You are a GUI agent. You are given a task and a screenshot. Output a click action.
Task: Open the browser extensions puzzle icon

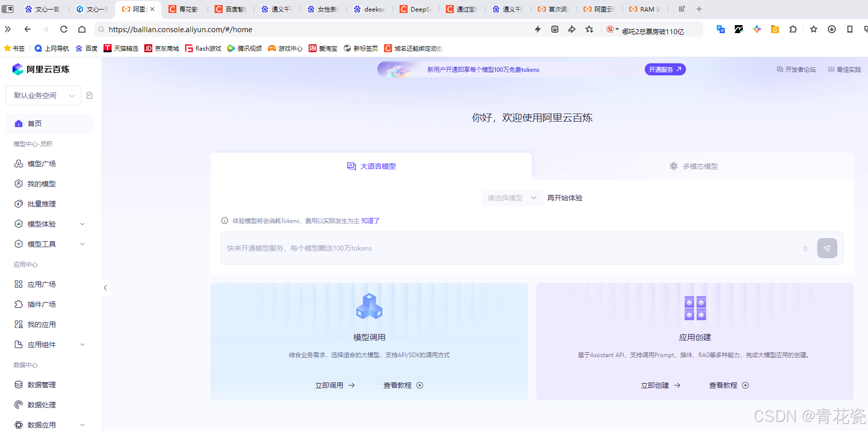[x=793, y=29]
